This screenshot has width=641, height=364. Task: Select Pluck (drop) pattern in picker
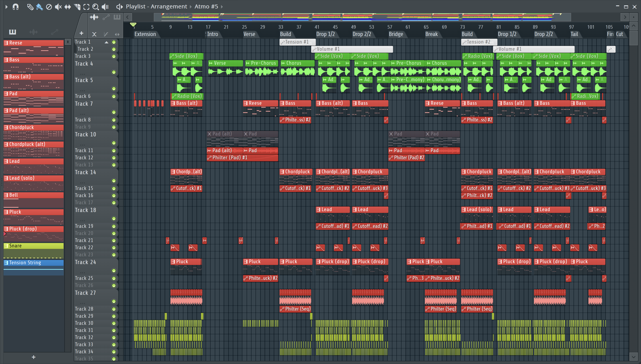[x=34, y=234]
